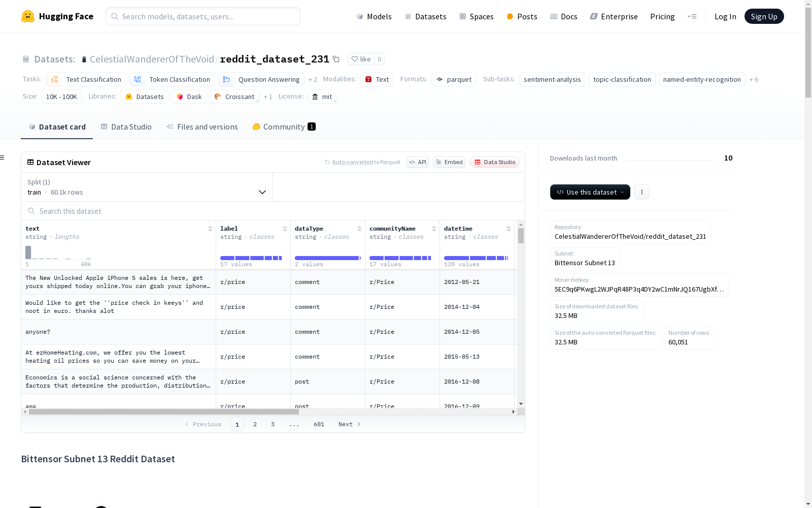Click the horizontal scrollbar of the data table
The height and width of the screenshot is (508, 812).
(x=163, y=412)
